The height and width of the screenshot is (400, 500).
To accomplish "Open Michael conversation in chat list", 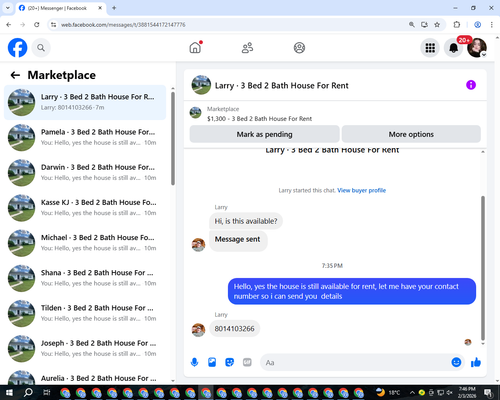I will pyautogui.click(x=85, y=243).
